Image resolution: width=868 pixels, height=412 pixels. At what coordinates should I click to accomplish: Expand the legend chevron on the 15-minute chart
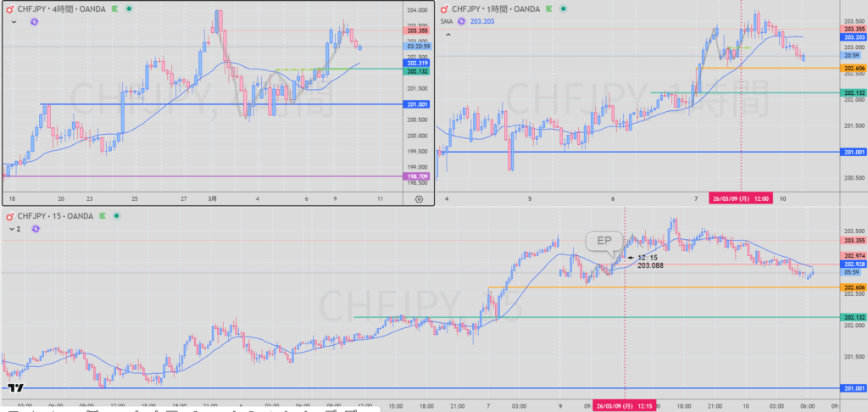click(x=11, y=229)
